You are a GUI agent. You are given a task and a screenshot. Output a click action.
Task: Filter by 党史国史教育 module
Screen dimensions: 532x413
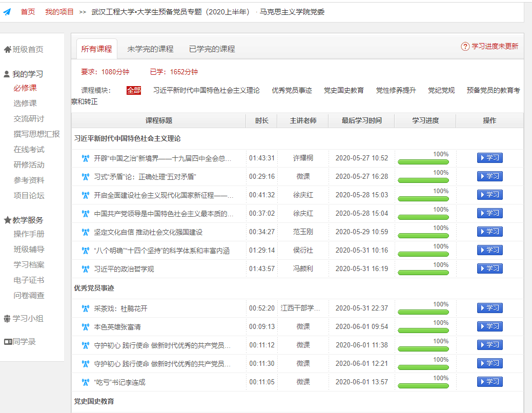pos(344,90)
